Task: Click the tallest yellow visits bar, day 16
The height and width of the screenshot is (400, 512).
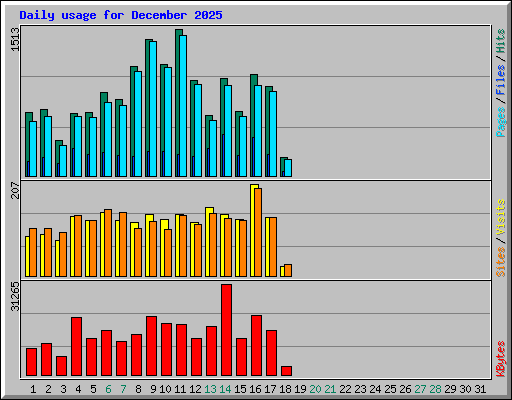Action: point(253,230)
